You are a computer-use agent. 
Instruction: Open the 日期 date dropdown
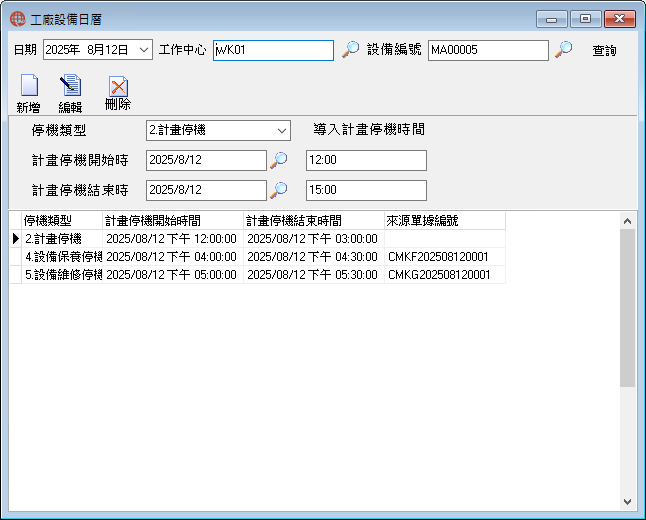(x=143, y=50)
